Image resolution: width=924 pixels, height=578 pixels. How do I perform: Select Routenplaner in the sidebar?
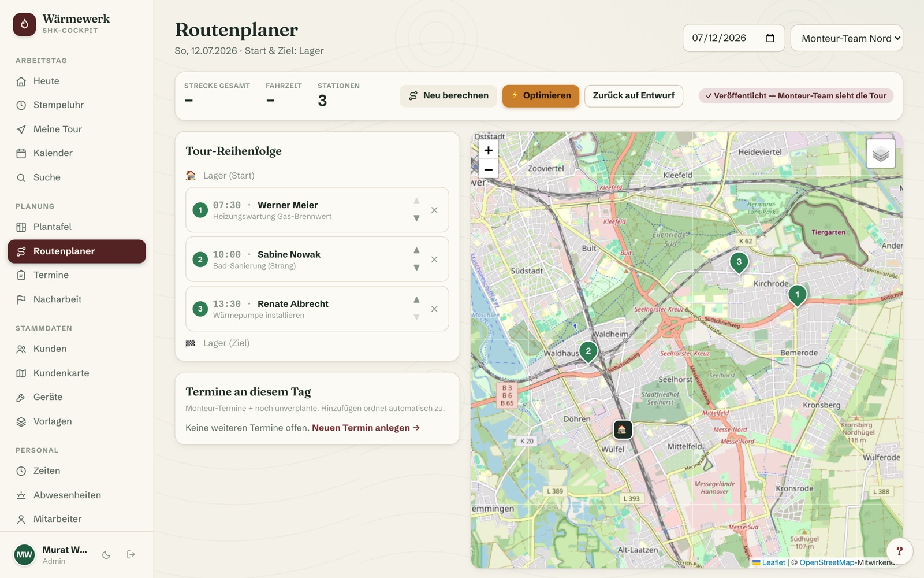[x=77, y=251]
